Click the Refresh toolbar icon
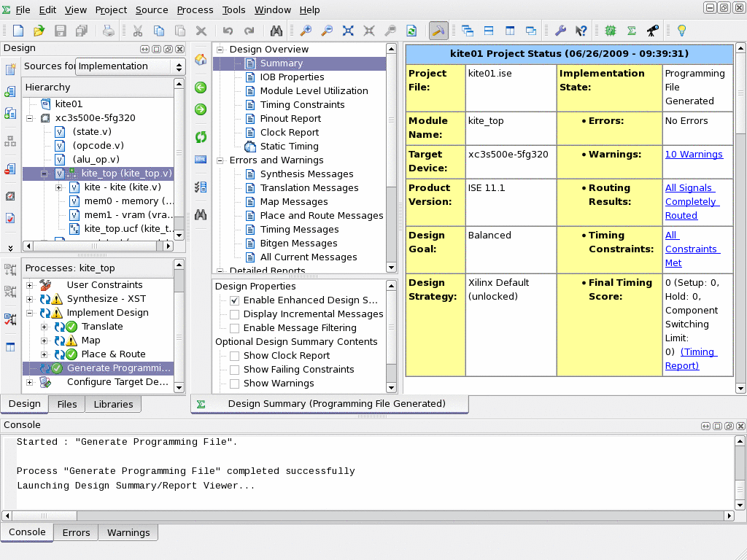 point(411,31)
